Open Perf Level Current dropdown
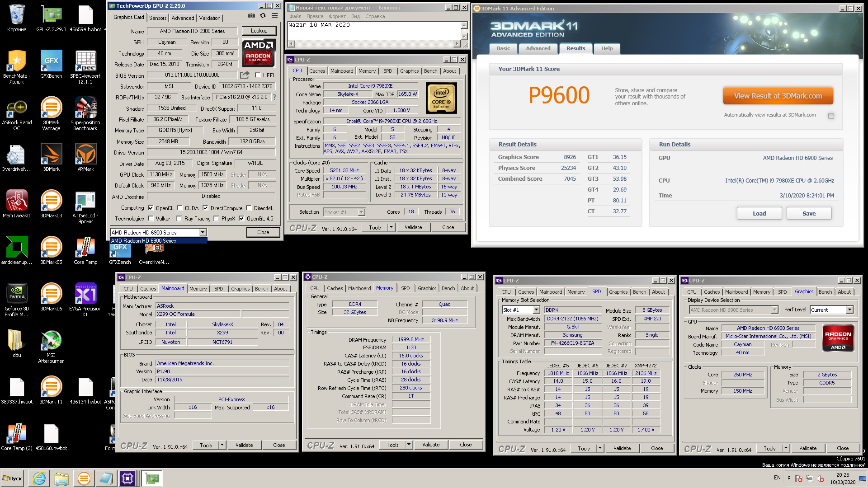 coord(849,310)
